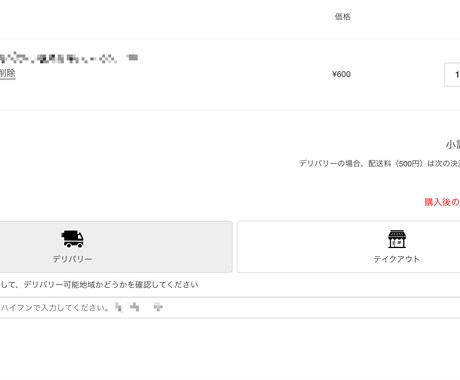Click the デリバリー可能地域 instruction text
The width and height of the screenshot is (460, 380).
click(99, 285)
